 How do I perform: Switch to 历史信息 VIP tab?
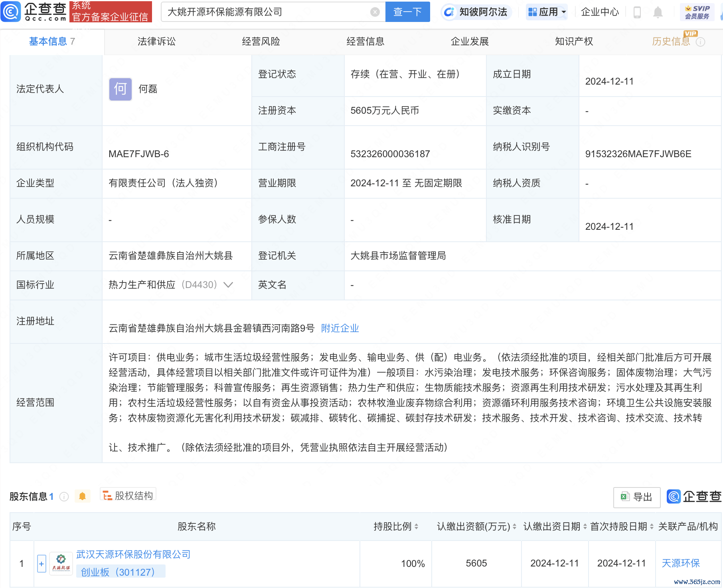[671, 41]
